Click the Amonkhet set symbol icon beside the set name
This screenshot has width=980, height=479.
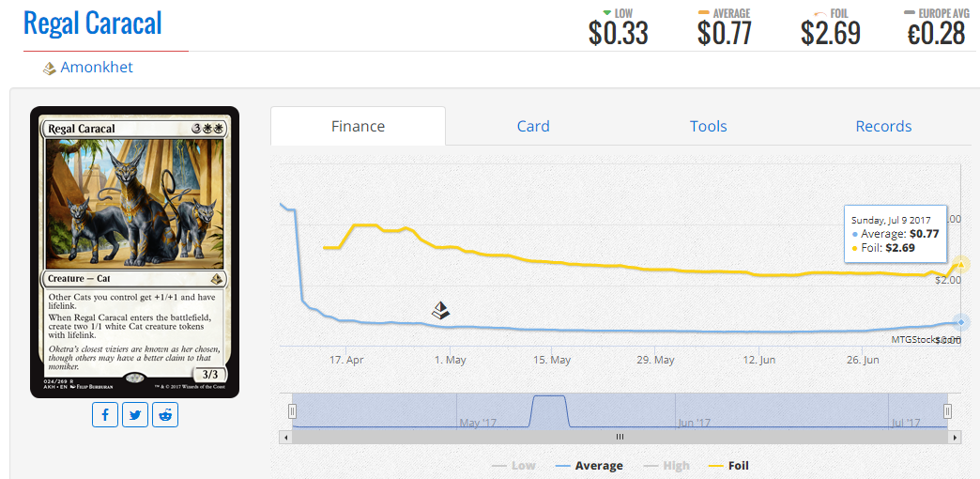click(x=50, y=69)
